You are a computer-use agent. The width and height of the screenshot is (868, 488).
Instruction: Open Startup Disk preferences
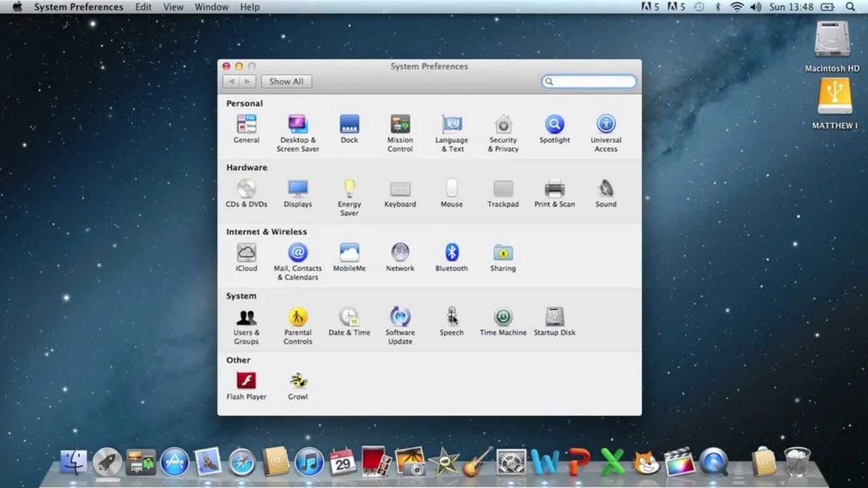coord(555,322)
